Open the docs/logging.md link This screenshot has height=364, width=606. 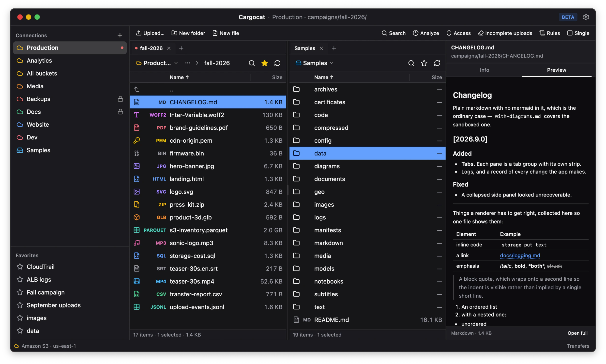click(x=520, y=256)
